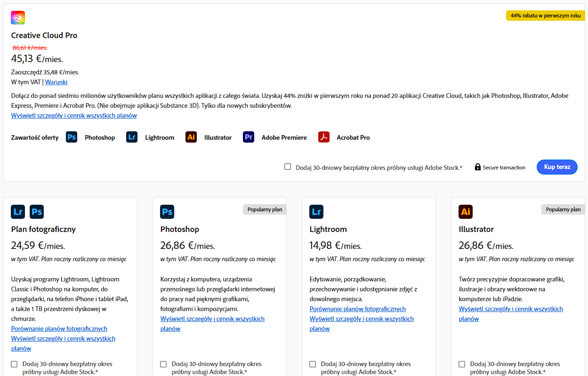Click the Lightroom icon in Zawartość oferty
Viewport: 588px width, 376px height.
(132, 137)
